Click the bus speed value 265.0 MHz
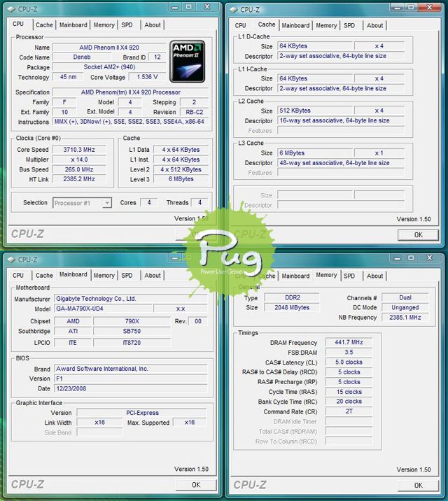Screen dimensions: 448x501 pos(79,169)
